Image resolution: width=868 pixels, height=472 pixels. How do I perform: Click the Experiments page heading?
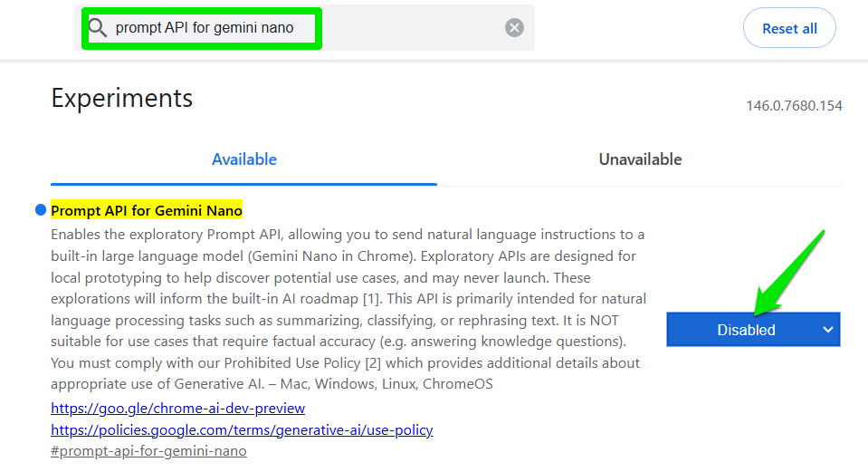(122, 98)
